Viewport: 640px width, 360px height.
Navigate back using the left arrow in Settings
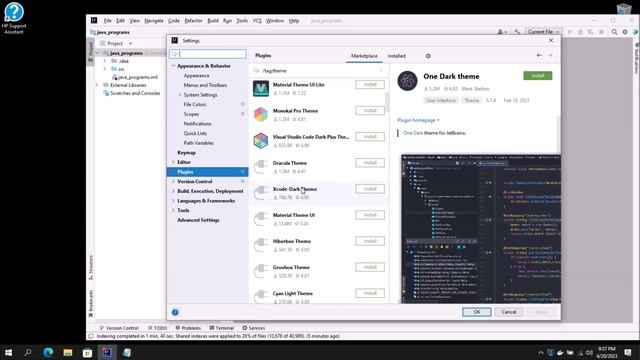click(539, 55)
